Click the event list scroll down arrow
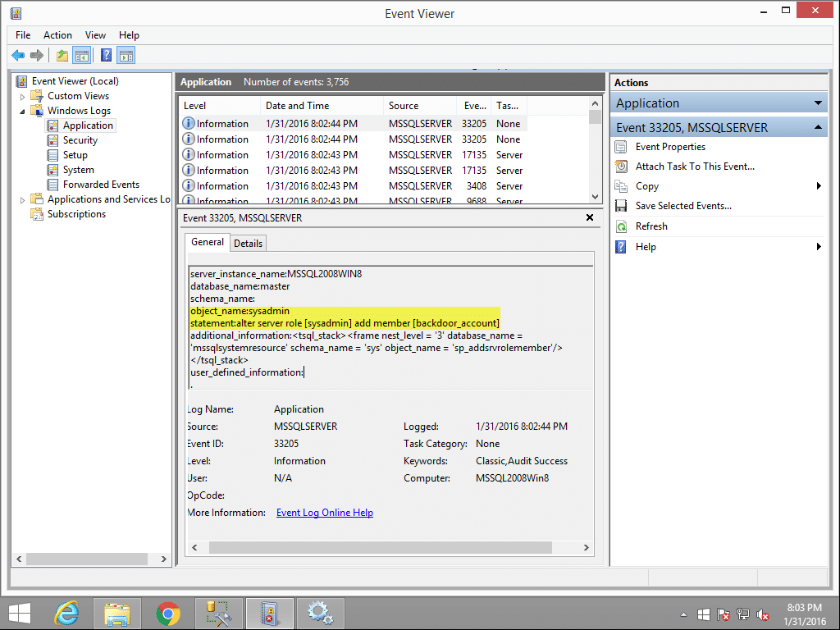The height and width of the screenshot is (630, 840). (x=596, y=197)
